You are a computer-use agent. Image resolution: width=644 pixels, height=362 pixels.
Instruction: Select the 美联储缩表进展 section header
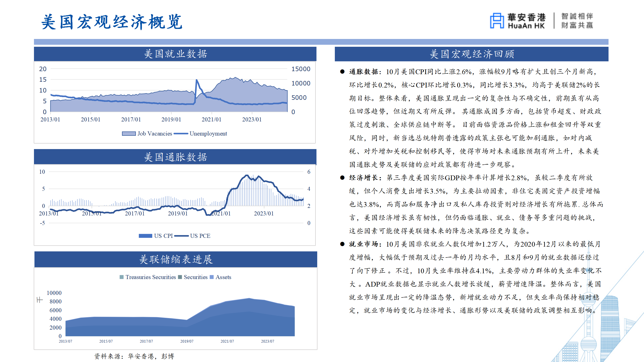click(x=176, y=259)
